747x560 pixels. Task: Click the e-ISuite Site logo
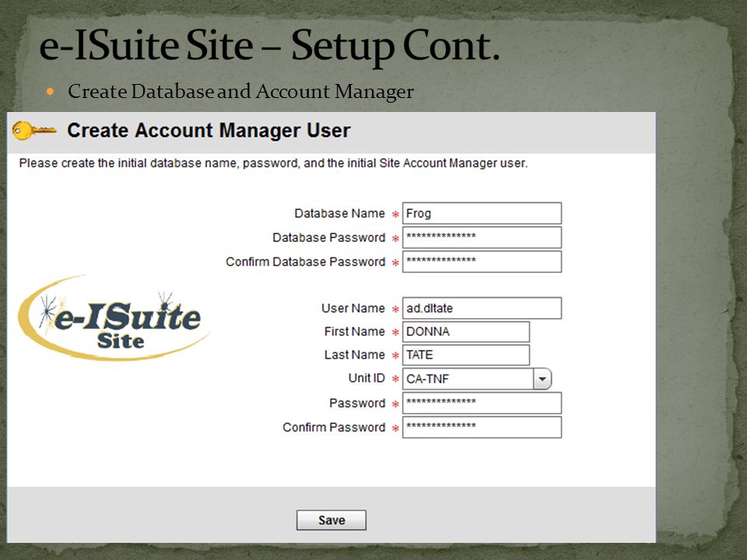114,318
